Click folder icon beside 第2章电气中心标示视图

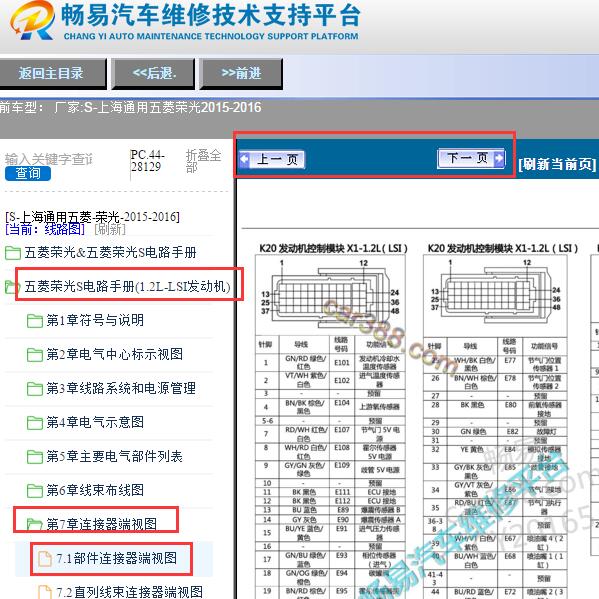35,355
